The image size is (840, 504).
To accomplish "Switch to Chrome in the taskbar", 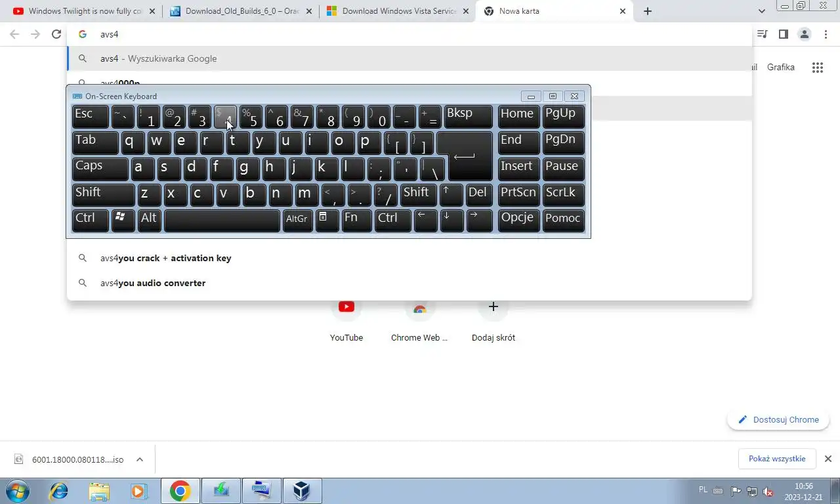I will click(180, 491).
